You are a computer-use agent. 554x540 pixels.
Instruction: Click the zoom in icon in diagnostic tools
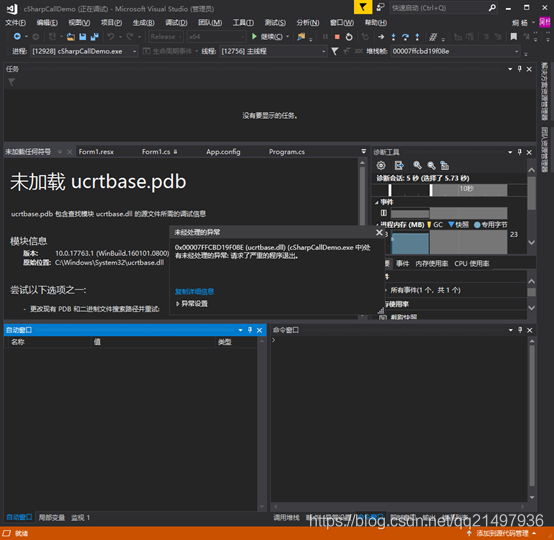[x=417, y=165]
